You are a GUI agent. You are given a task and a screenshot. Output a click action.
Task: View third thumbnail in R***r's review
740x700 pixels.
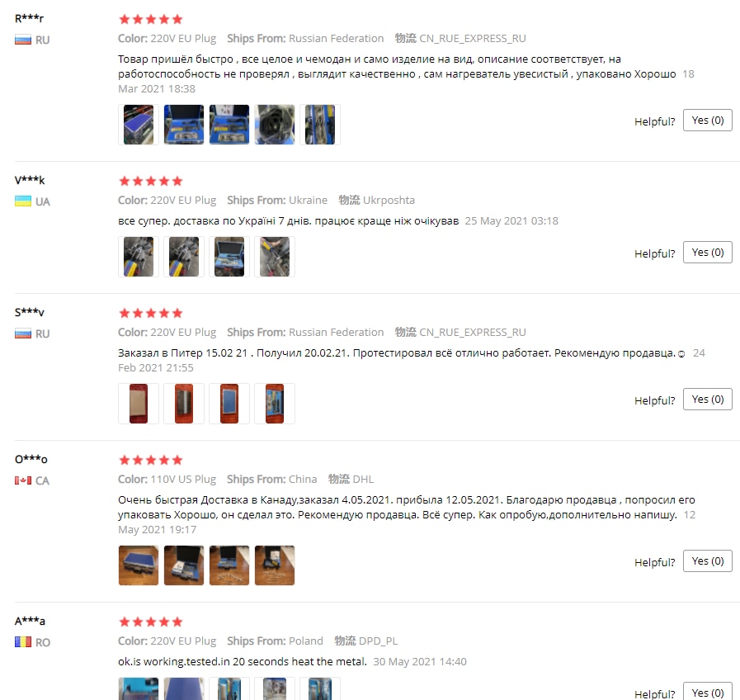coord(229,125)
